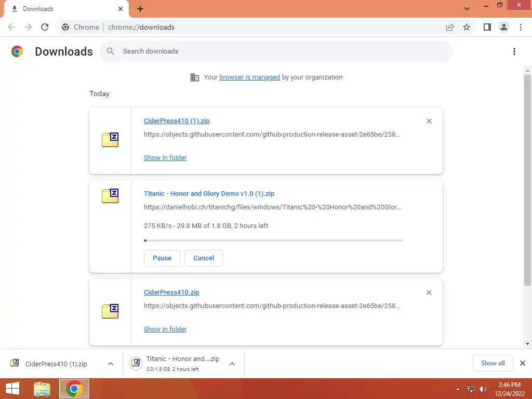Click the Titanic download progress bar
The image size is (532, 399).
pyautogui.click(x=273, y=241)
